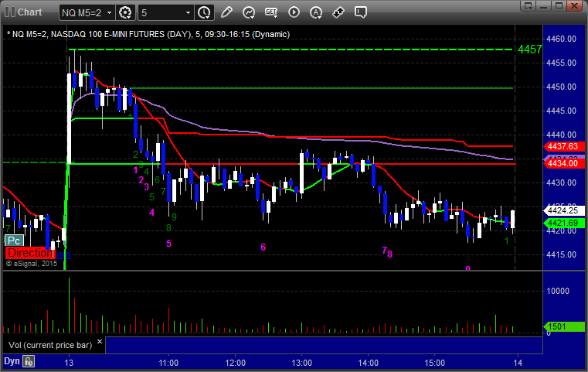Click the 4434.00 red price marker
Screen dimensions: 588x372
point(564,163)
